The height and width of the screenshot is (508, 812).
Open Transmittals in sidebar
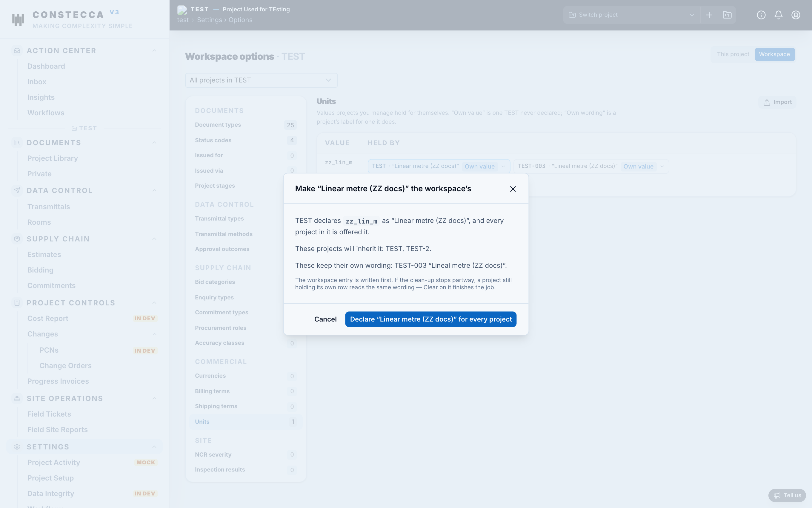[49, 206]
